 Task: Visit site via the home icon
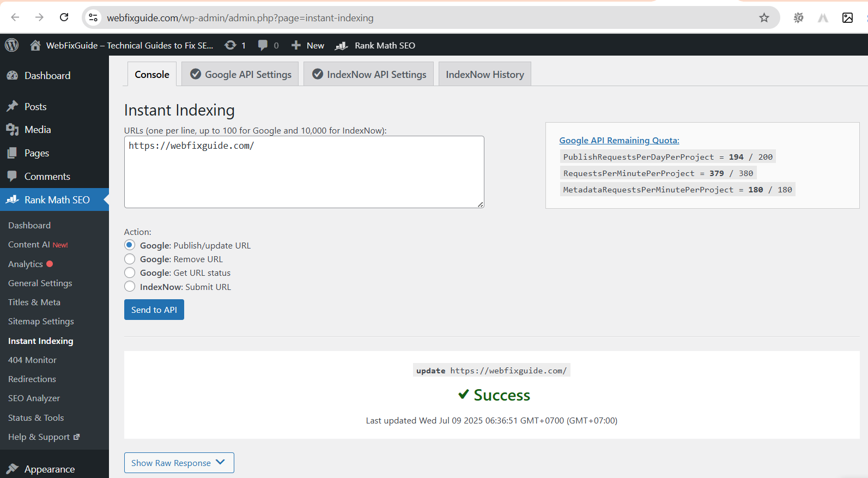coord(35,45)
